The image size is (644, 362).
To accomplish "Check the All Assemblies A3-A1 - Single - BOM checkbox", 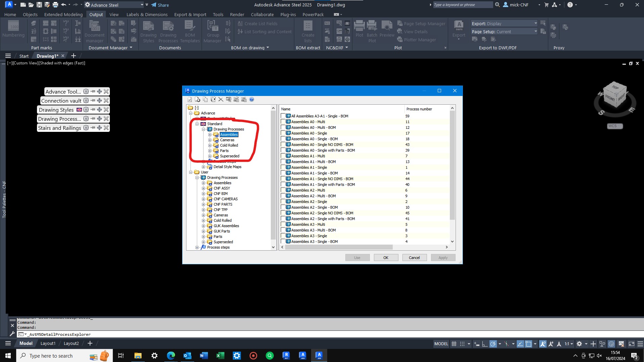I will [x=283, y=116].
